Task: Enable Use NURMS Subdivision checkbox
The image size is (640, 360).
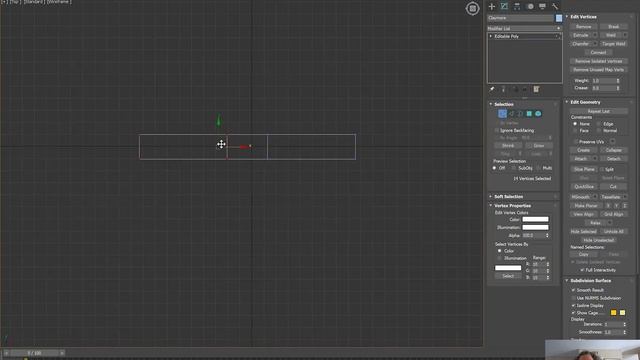Action: point(573,298)
